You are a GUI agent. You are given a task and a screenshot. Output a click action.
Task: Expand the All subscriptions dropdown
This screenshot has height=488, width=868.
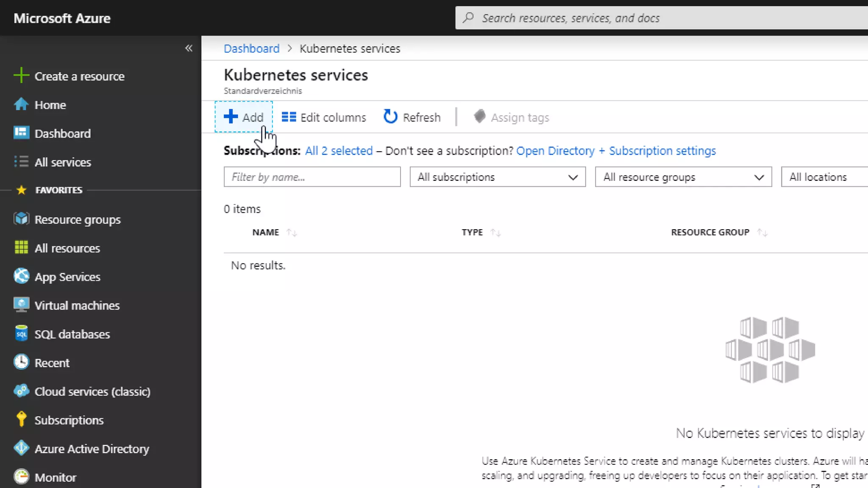click(x=497, y=177)
